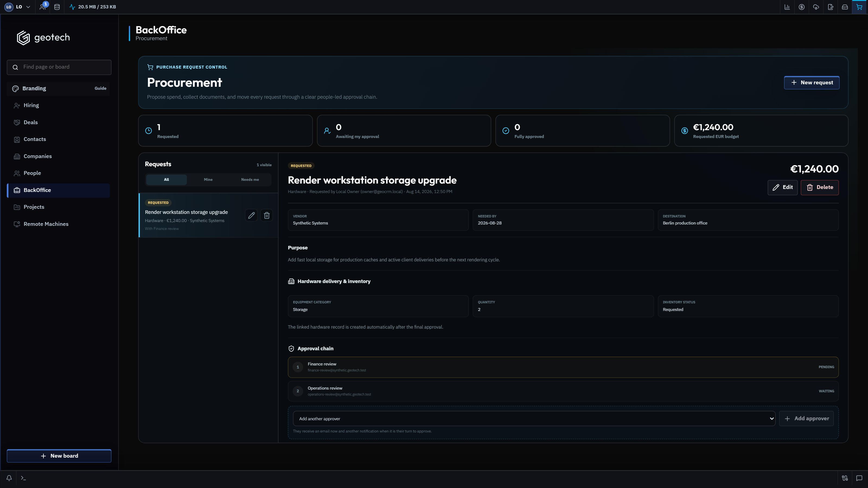Image resolution: width=868 pixels, height=488 pixels.
Task: Expand the LO workspace switcher
Action: tap(18, 7)
